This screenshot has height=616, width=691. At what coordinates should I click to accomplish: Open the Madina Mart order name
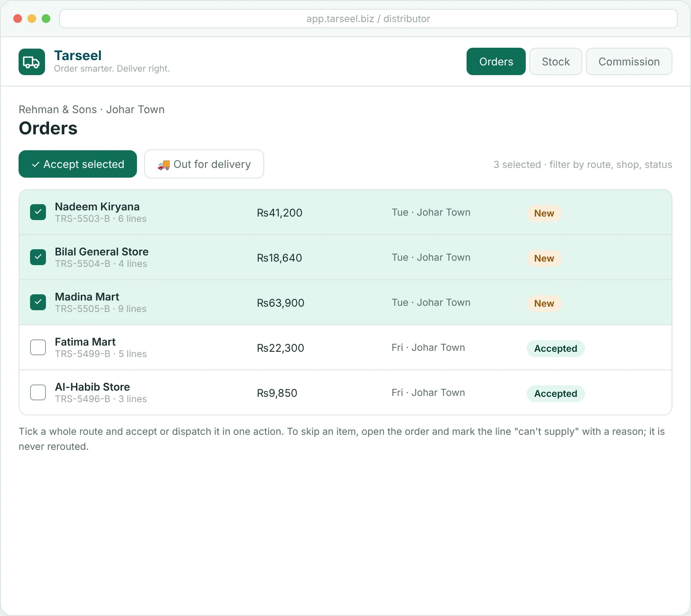point(87,297)
